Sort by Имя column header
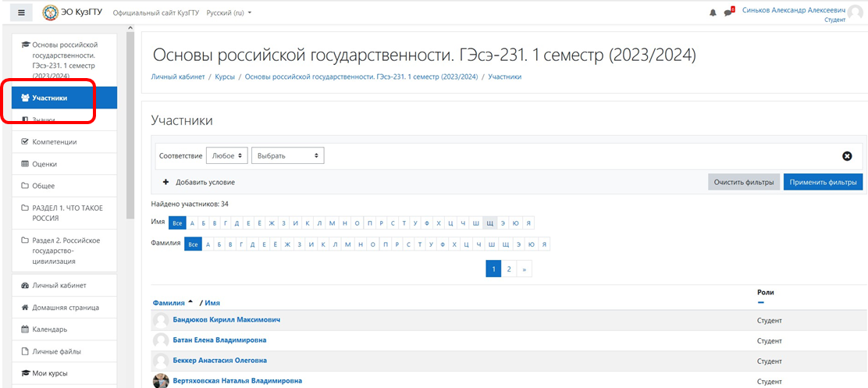This screenshot has height=388, width=868. (x=212, y=303)
